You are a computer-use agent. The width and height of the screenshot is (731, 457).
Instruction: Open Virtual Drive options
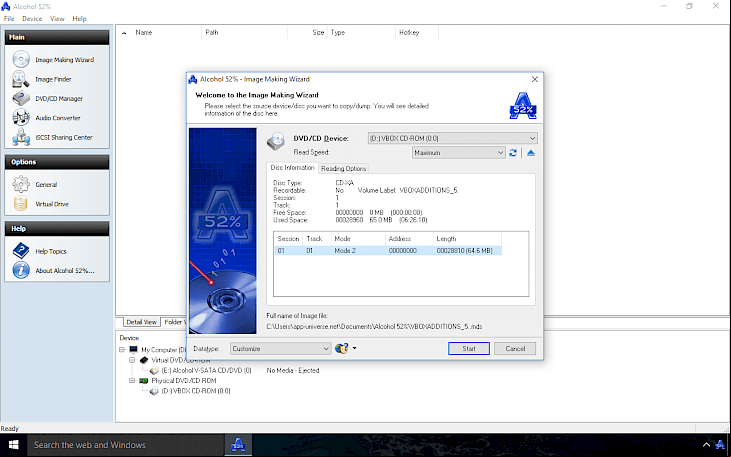(x=21, y=204)
